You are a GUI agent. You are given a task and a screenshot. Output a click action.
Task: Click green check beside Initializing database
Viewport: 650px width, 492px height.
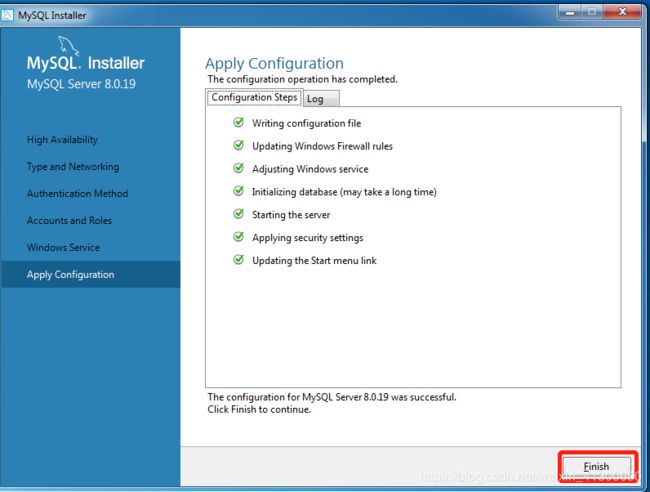tap(238, 191)
